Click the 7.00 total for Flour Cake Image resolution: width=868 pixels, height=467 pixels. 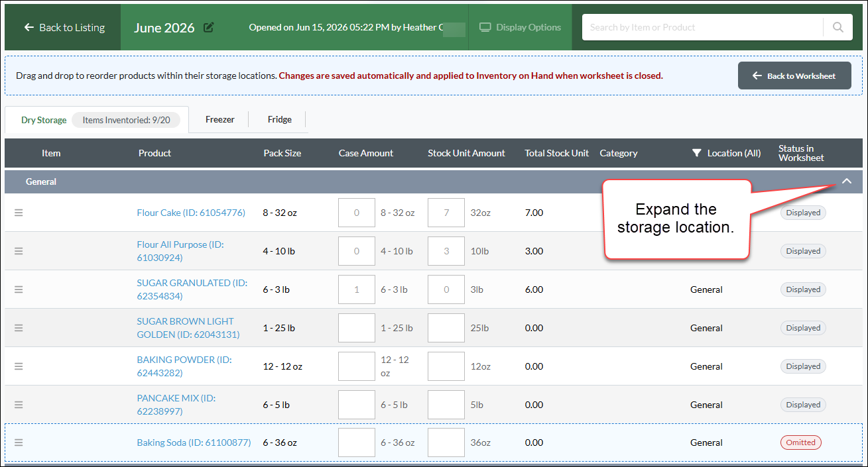534,213
